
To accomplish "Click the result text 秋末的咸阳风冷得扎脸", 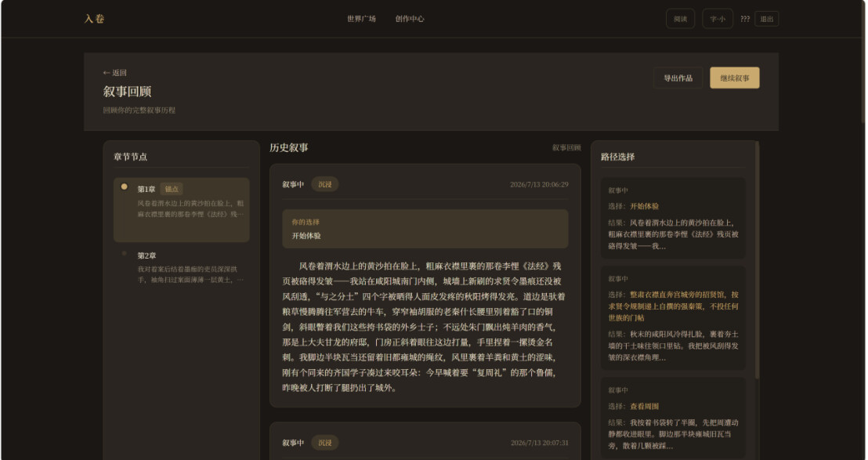I will coord(673,346).
